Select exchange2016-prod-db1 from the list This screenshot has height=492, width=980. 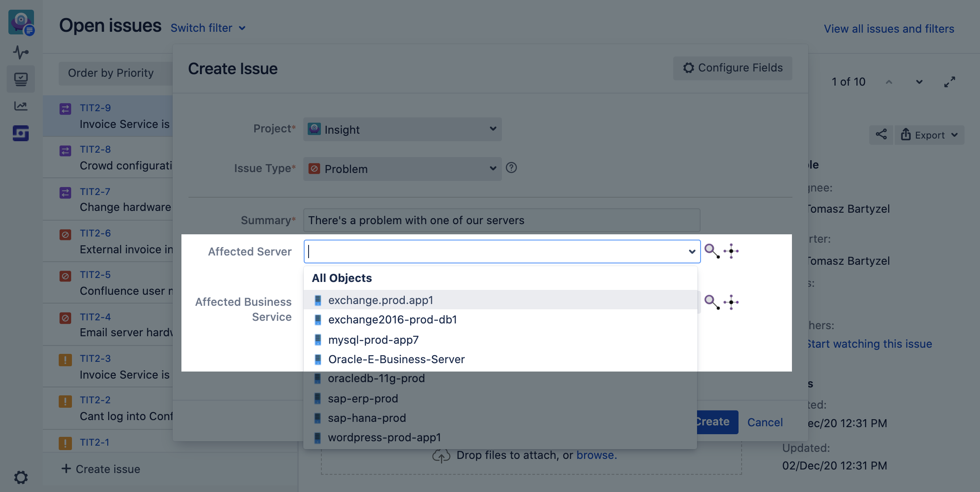[392, 319]
